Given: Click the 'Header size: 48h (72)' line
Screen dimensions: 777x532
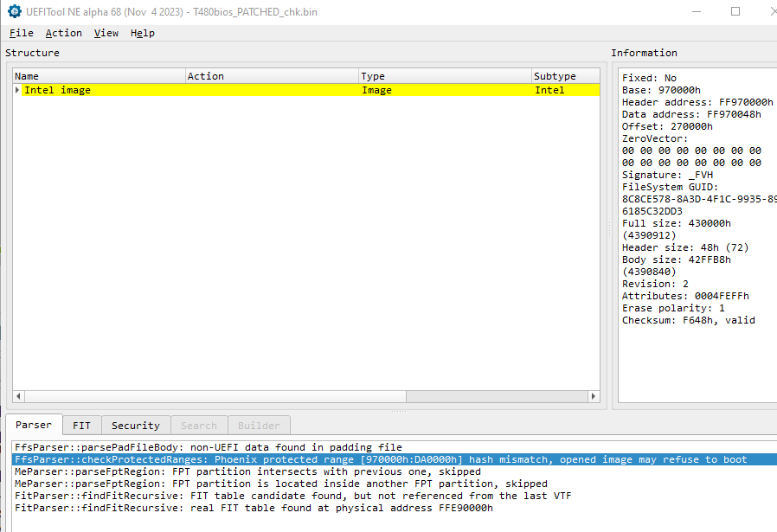Looking at the screenshot, I should coord(684,247).
